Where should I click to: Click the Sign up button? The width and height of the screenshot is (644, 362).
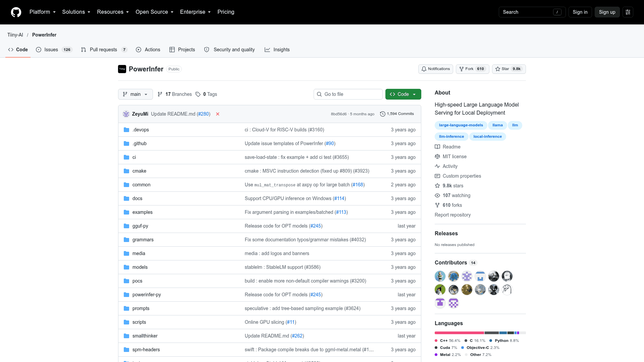(x=607, y=12)
